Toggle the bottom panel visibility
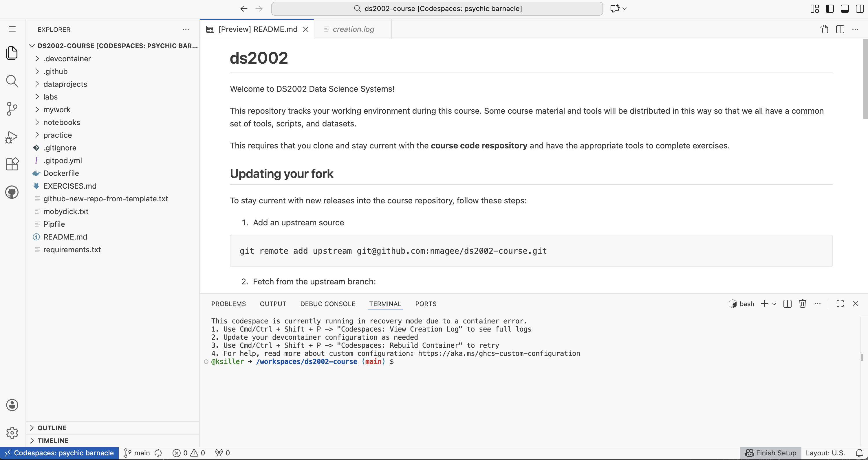Screen dimensions: 868x460 pos(845,8)
